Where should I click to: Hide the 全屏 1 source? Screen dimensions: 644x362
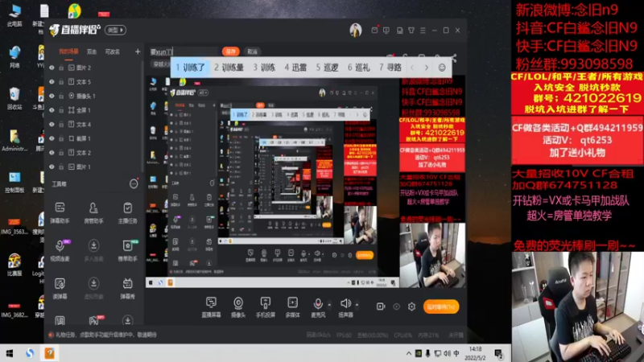point(52,110)
